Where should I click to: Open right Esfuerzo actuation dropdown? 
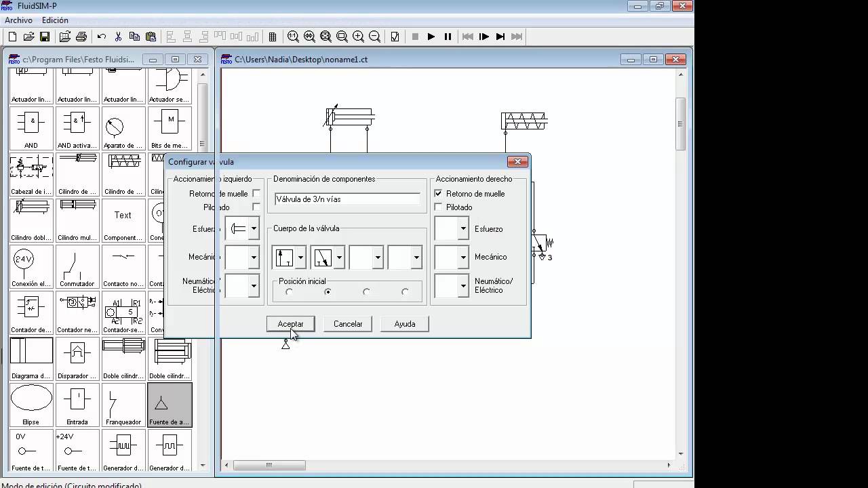tap(463, 228)
